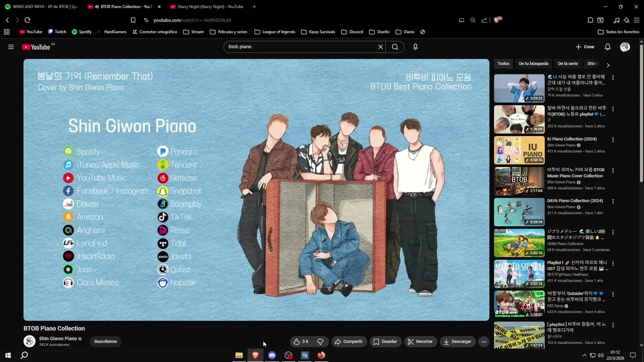
Task: Open the Kpop Survivals bookmark folder
Action: (318, 32)
